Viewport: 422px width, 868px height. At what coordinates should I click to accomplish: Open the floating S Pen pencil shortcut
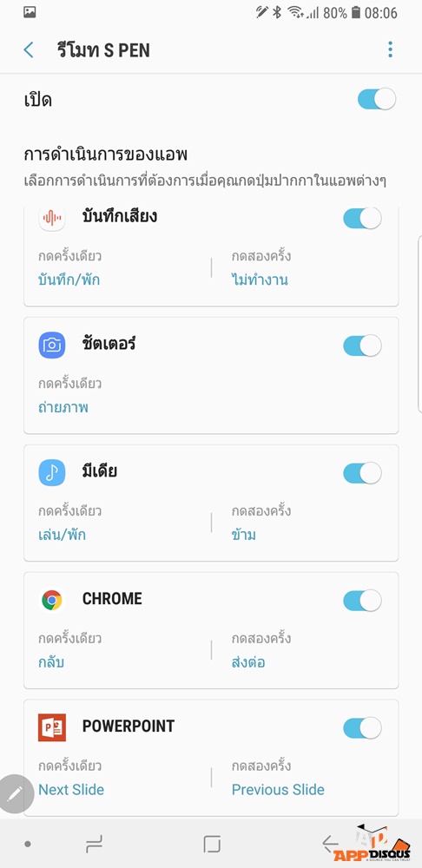15,794
